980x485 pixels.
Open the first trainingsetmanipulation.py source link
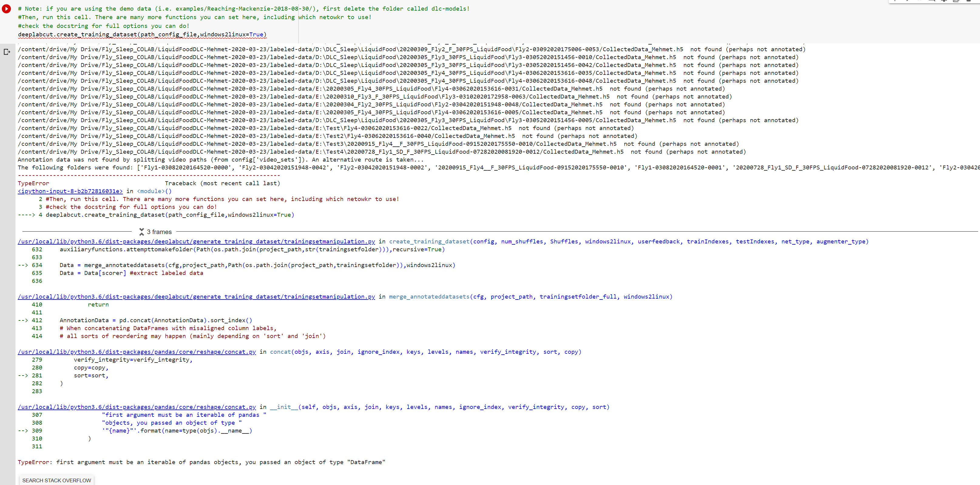tap(196, 241)
